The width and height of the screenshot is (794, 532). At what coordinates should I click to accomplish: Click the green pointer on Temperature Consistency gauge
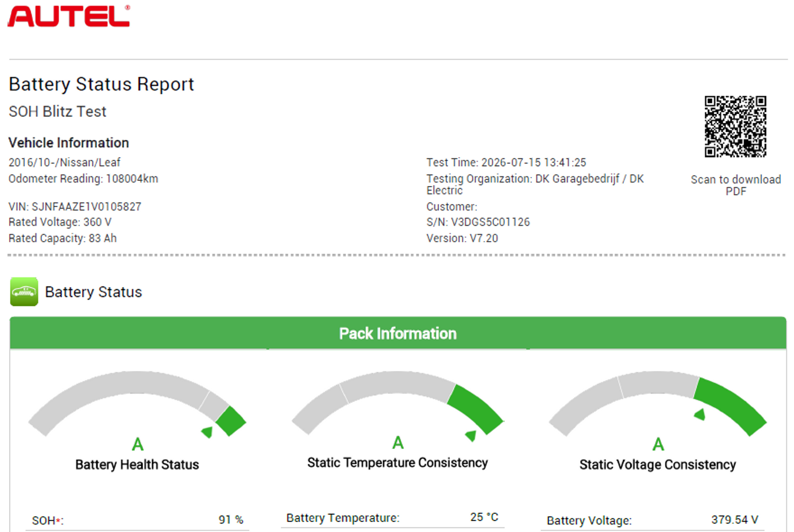tap(471, 436)
